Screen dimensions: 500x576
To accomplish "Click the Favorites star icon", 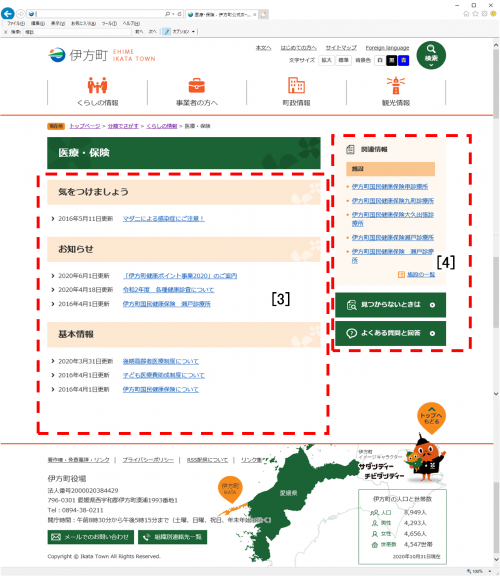I will coord(475,14).
